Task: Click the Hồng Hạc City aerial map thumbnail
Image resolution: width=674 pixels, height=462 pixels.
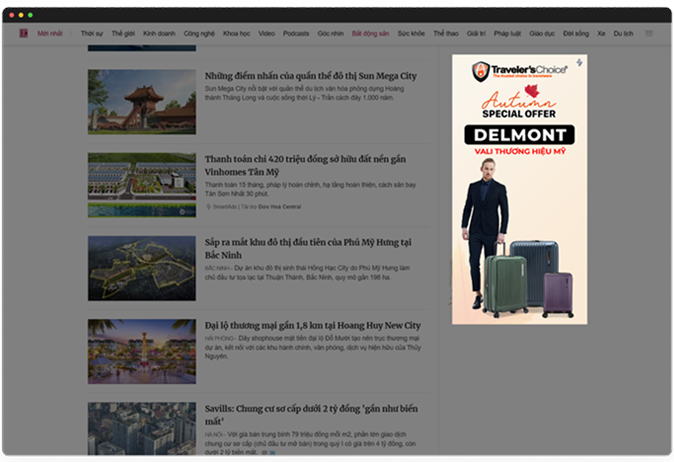Action: click(142, 268)
